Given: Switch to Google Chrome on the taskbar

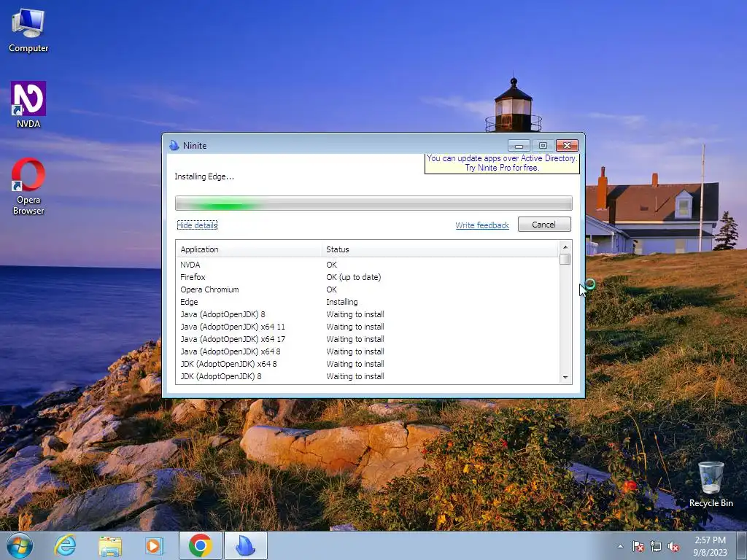Looking at the screenshot, I should coord(200,545).
